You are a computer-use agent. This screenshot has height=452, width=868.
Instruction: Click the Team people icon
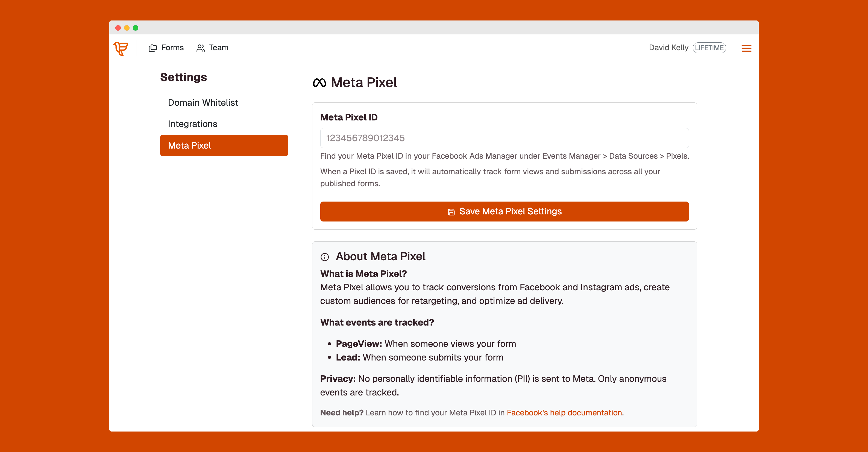(201, 48)
